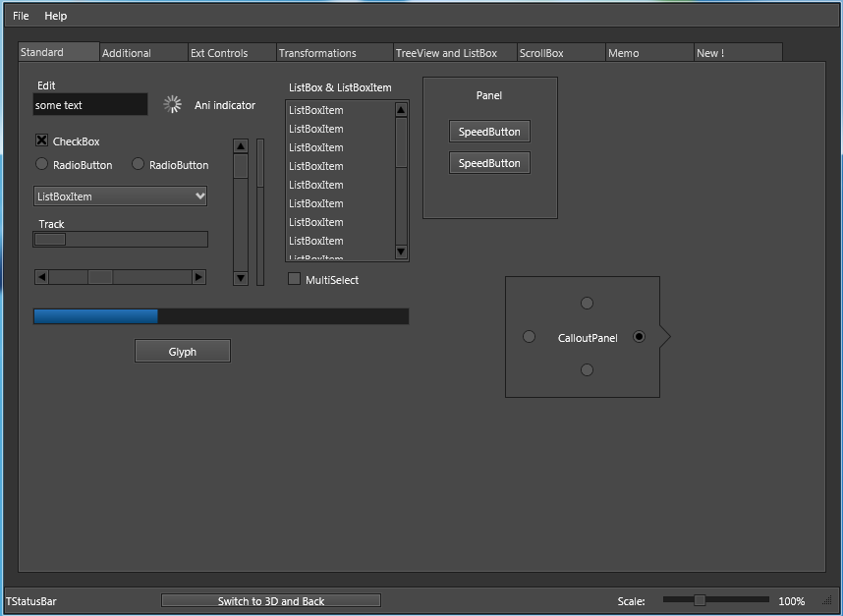Screen dimensions: 843x616
Task: Click the horizontal scrollbar thumb
Action: [100, 277]
